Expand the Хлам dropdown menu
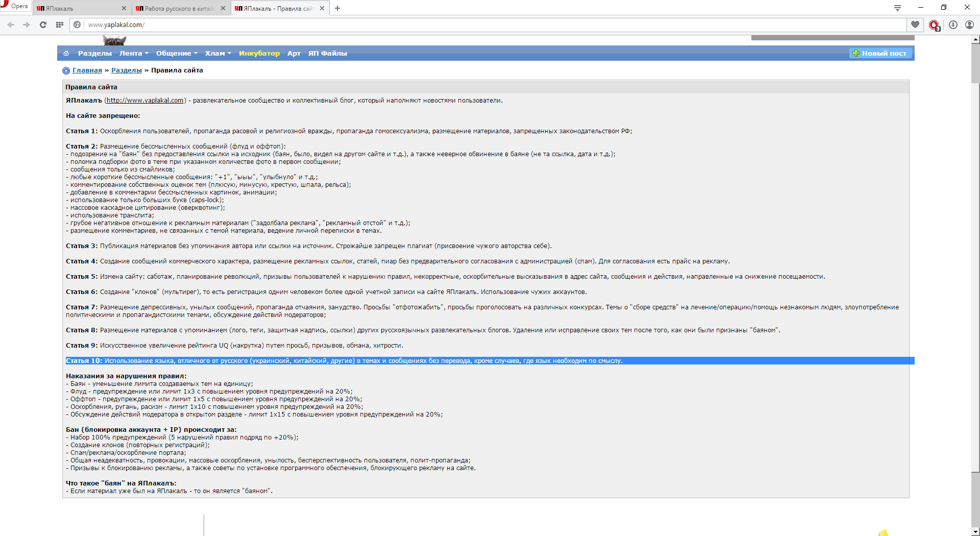The image size is (980, 536). pyautogui.click(x=218, y=53)
